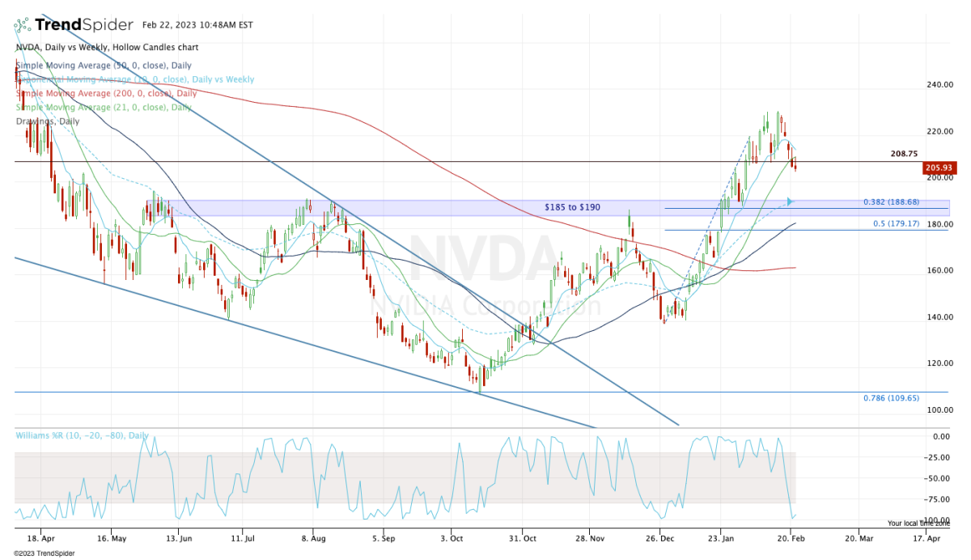Click the 0.786 (109.65) Fibonacci label
Image resolution: width=971 pixels, height=560 pixels.
(892, 398)
